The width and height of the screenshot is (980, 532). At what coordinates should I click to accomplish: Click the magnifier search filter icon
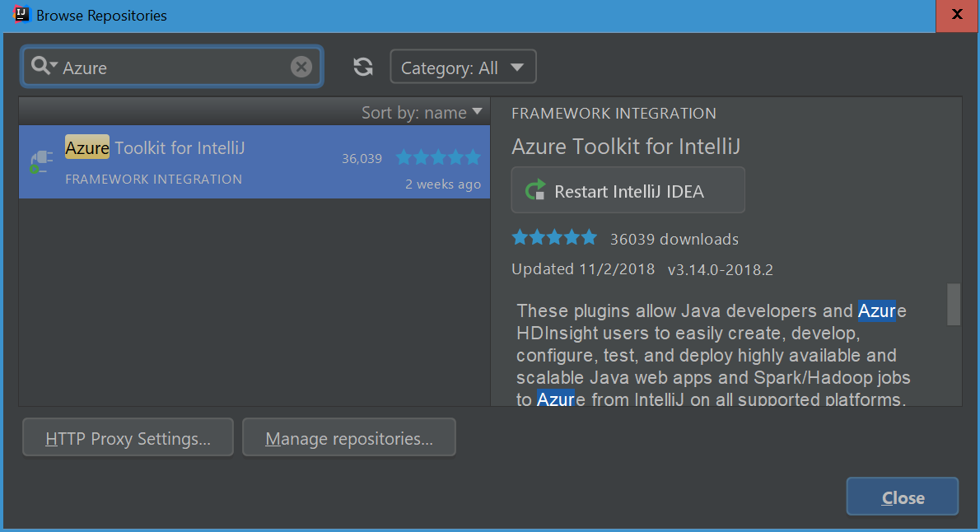click(x=40, y=66)
